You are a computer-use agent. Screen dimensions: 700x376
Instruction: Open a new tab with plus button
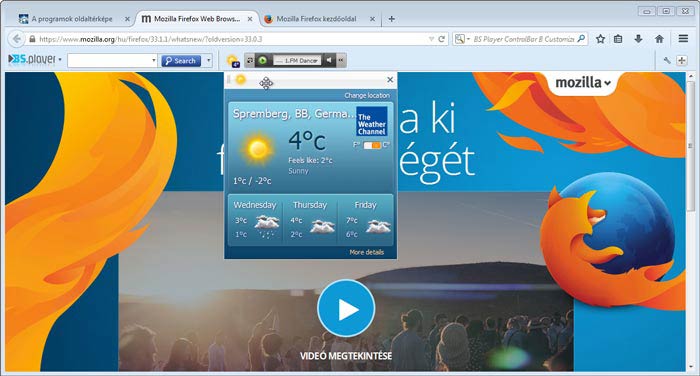(392, 19)
